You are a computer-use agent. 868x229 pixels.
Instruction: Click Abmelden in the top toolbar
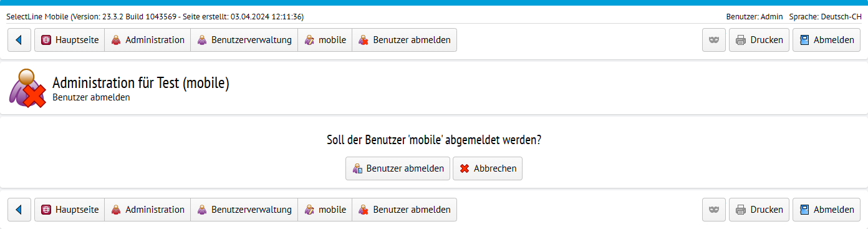tap(826, 40)
